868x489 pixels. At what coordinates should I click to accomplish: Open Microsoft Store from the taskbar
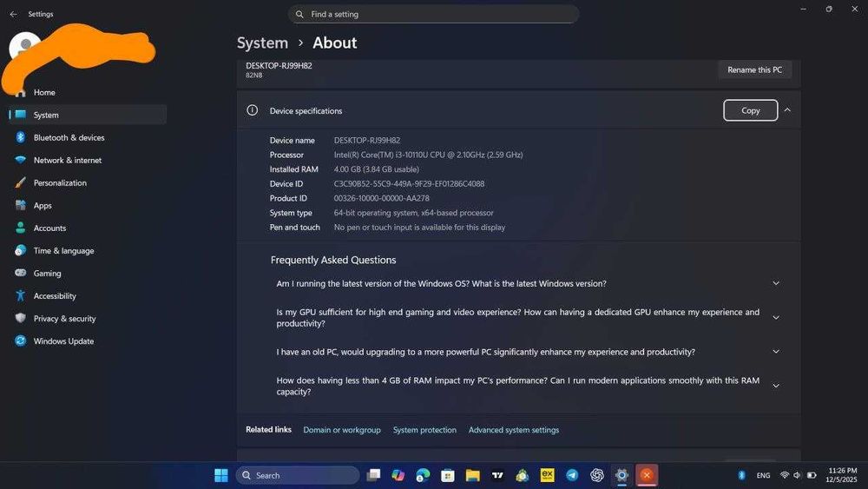[448, 475]
